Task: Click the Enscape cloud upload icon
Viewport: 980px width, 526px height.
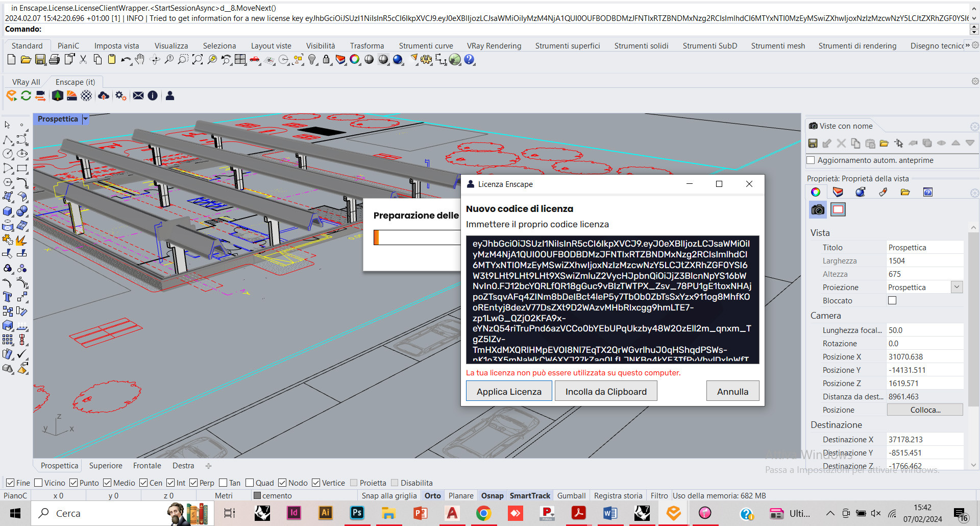Action: click(104, 95)
